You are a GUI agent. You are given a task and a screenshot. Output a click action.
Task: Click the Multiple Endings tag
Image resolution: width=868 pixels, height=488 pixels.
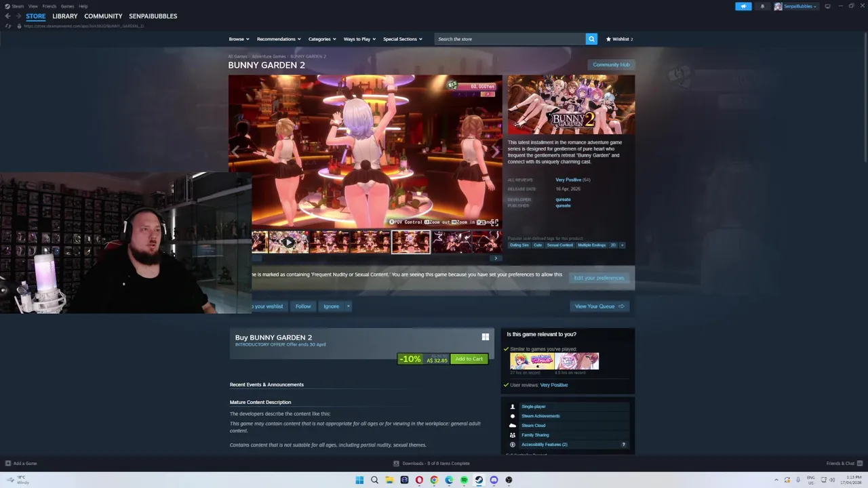point(592,245)
